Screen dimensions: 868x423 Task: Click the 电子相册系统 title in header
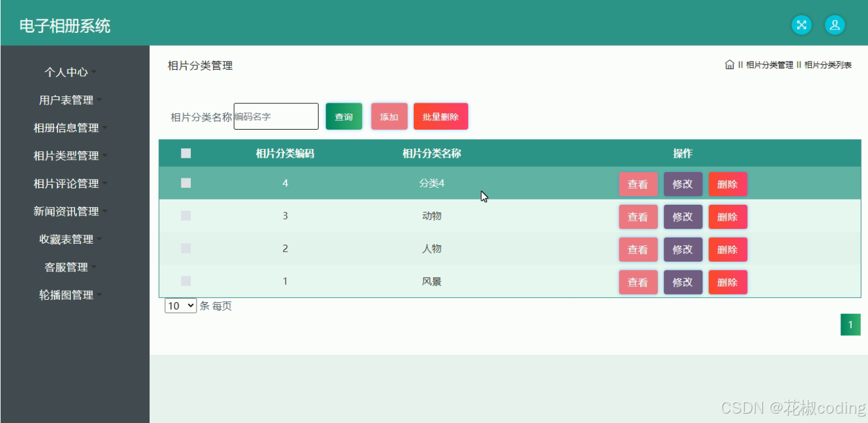(x=65, y=26)
